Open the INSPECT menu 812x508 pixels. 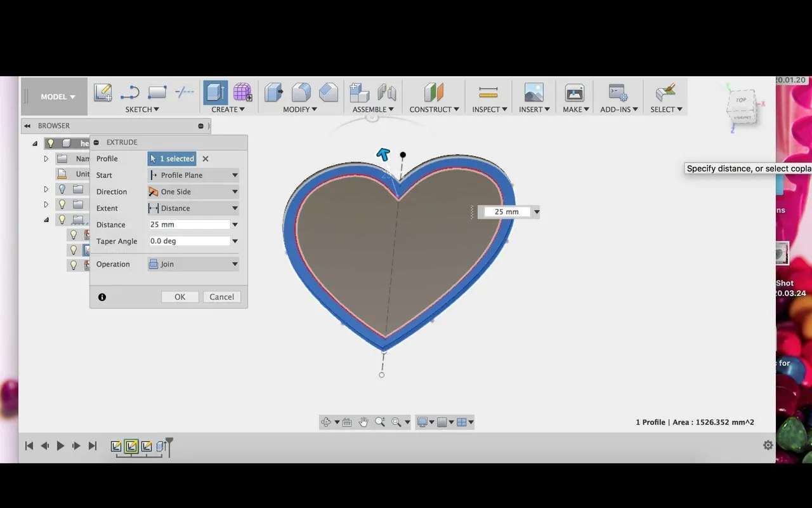490,109
